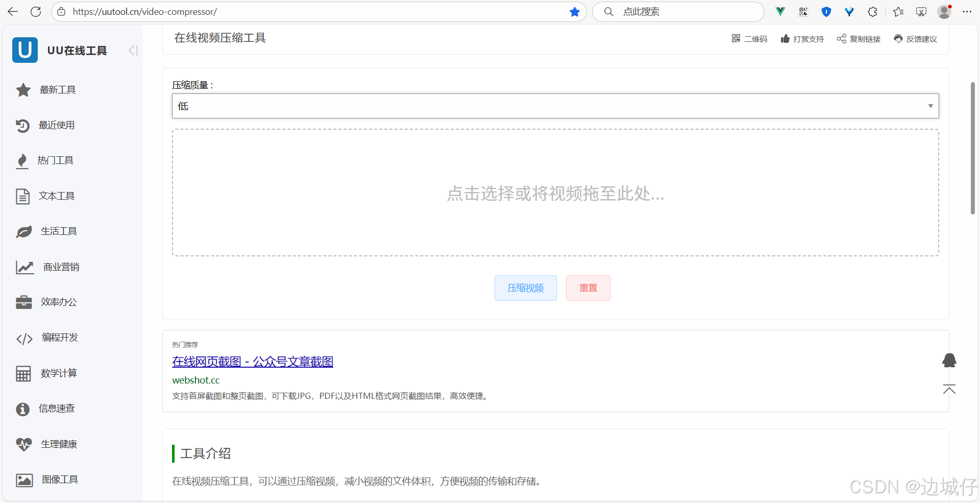Open the 热门工具 section in sidebar
The image size is (980, 503).
[56, 160]
